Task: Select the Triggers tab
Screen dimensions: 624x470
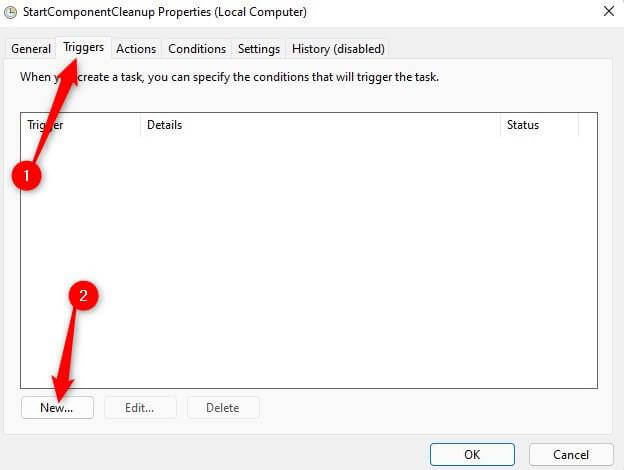Action: point(84,47)
